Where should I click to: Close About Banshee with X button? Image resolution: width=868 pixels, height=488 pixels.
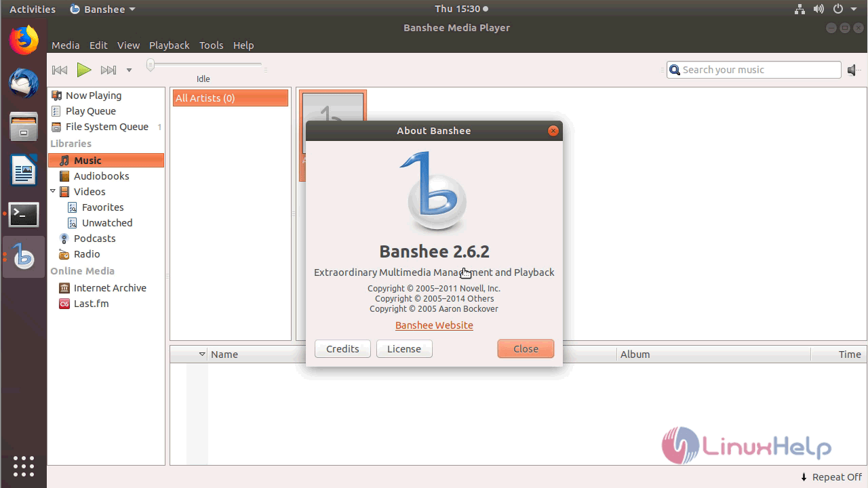[553, 131]
